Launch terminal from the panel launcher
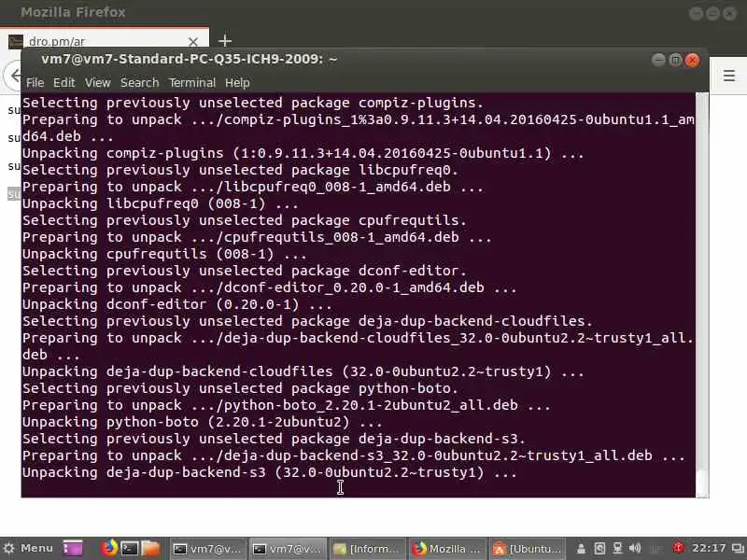Screen dimensions: 747x560 (129, 549)
